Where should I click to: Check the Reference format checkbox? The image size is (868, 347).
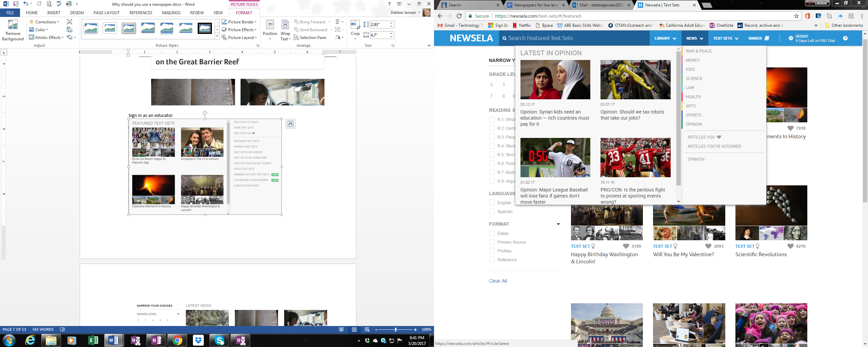[x=492, y=260]
